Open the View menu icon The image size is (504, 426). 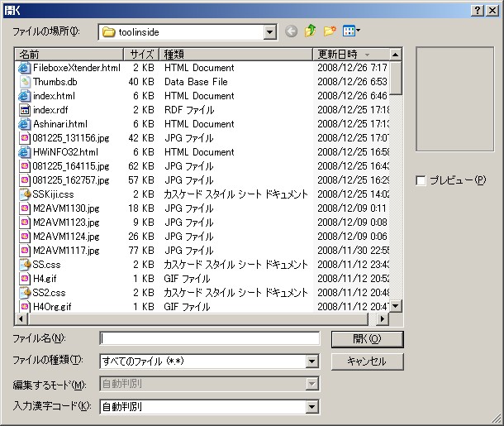pyautogui.click(x=351, y=31)
